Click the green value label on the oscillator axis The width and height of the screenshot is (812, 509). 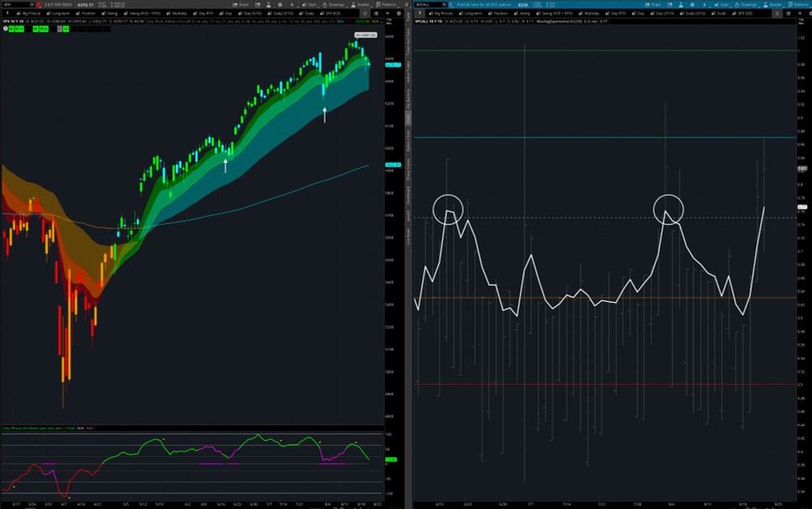pyautogui.click(x=391, y=459)
